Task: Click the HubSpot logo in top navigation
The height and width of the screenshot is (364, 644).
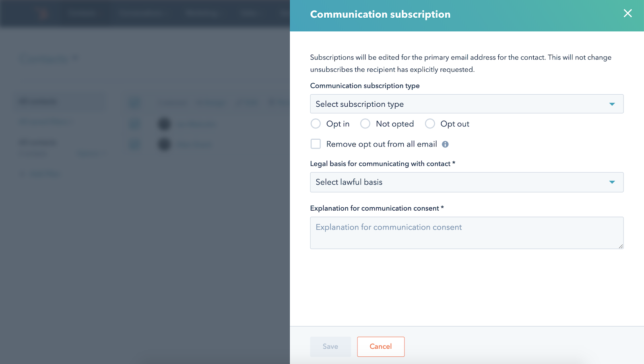Action: tap(43, 14)
